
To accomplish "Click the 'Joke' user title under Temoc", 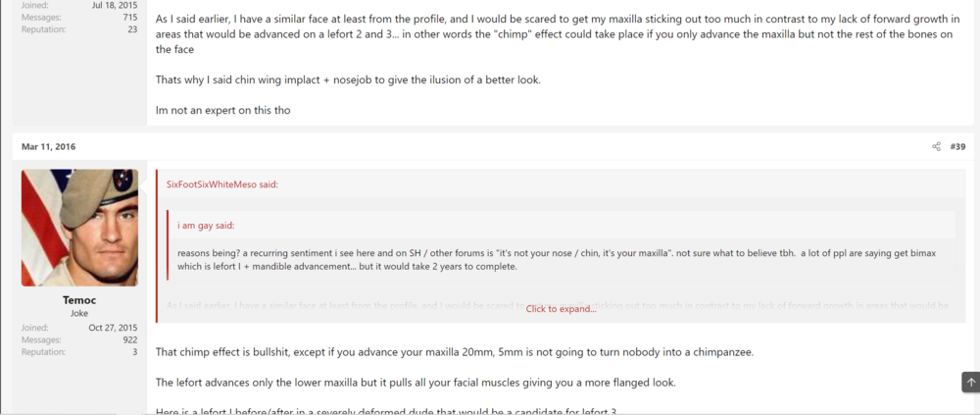I will pyautogui.click(x=79, y=313).
